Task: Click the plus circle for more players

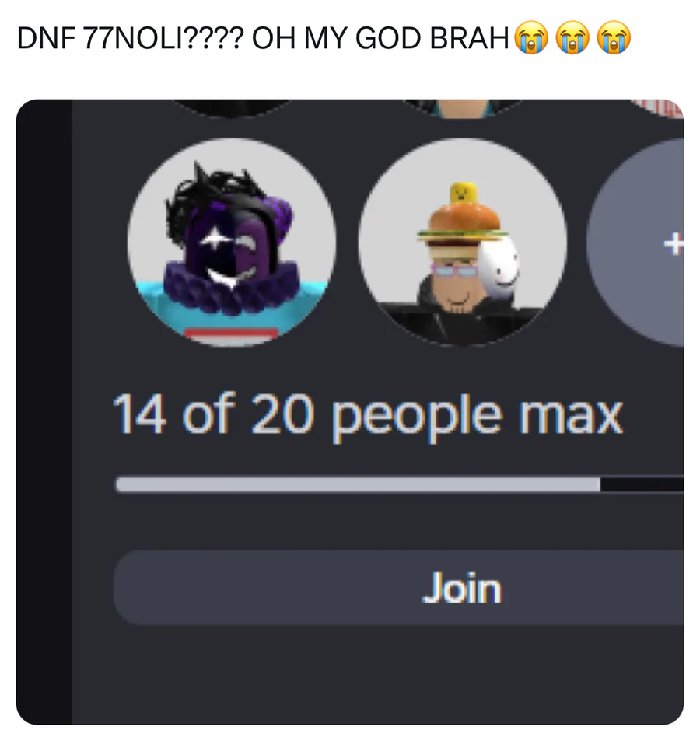Action: [636, 243]
